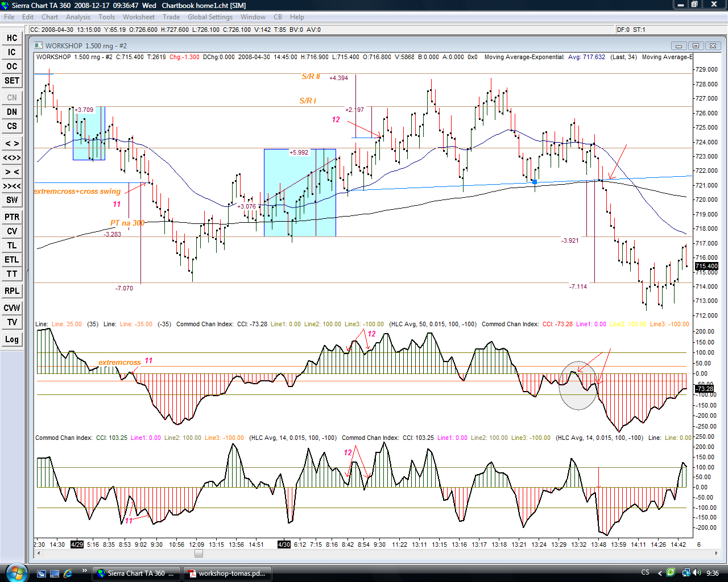Open the Trade menu dropdown

point(171,17)
